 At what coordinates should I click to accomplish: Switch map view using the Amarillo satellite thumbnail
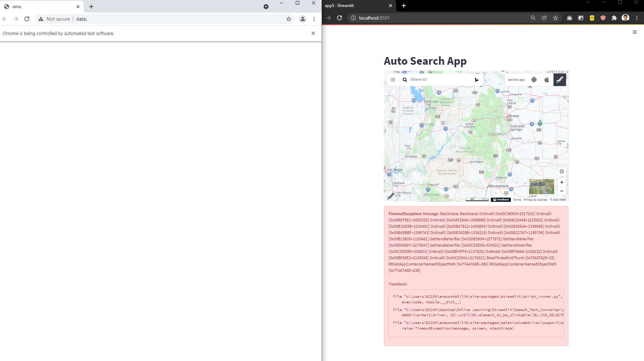pyautogui.click(x=542, y=186)
